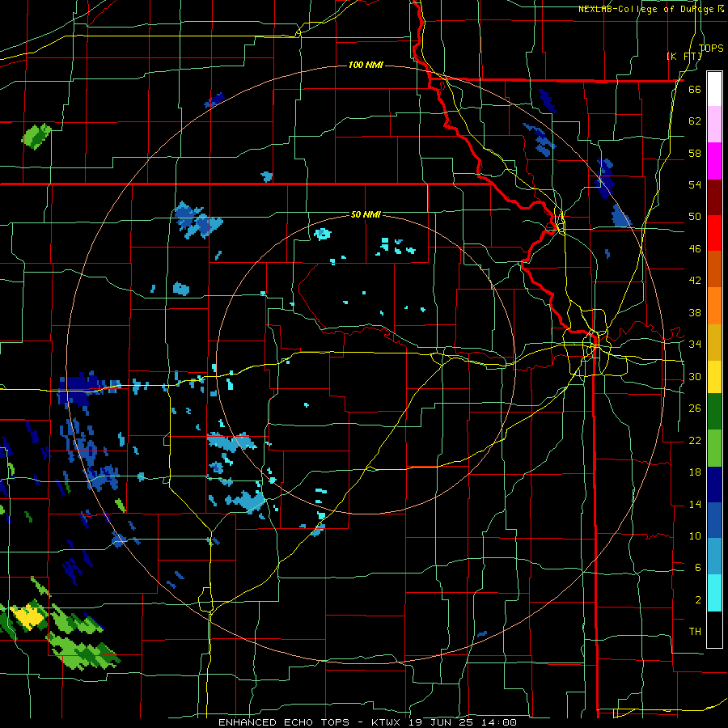Click the "19 JUN 25" date in caption
This screenshot has height=728, width=728.
tap(443, 722)
